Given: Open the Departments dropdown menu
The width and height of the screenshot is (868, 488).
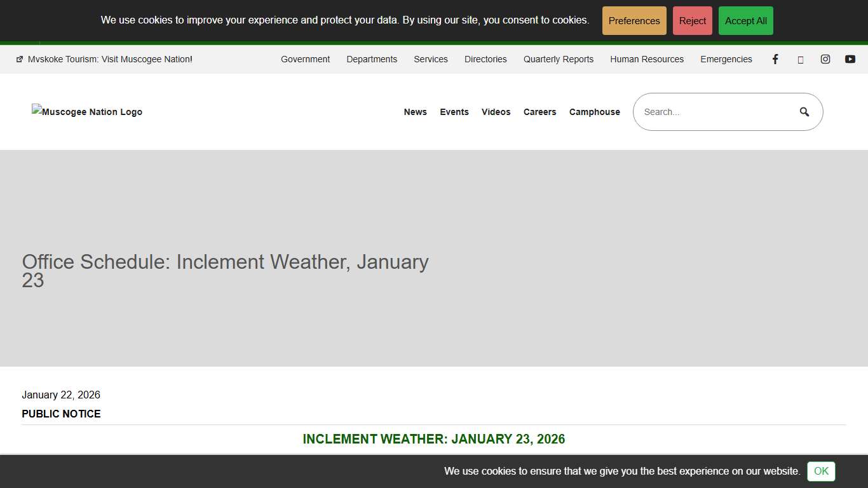Looking at the screenshot, I should point(372,59).
